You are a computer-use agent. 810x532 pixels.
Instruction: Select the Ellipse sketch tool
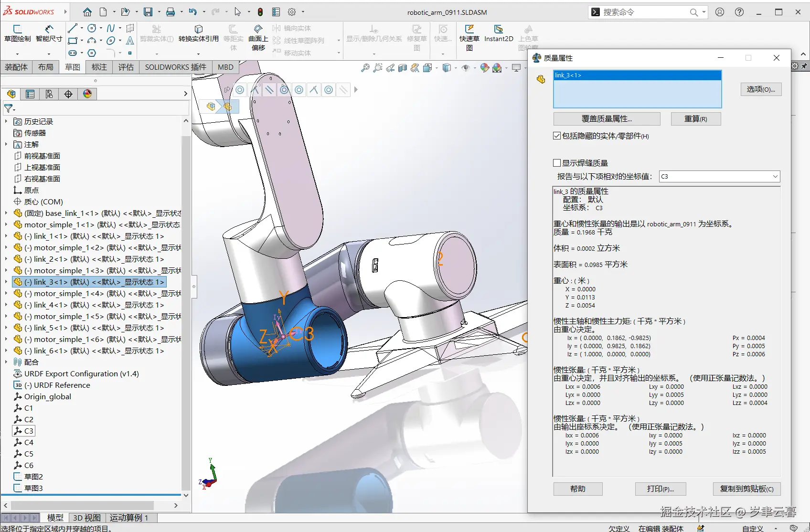[111, 41]
